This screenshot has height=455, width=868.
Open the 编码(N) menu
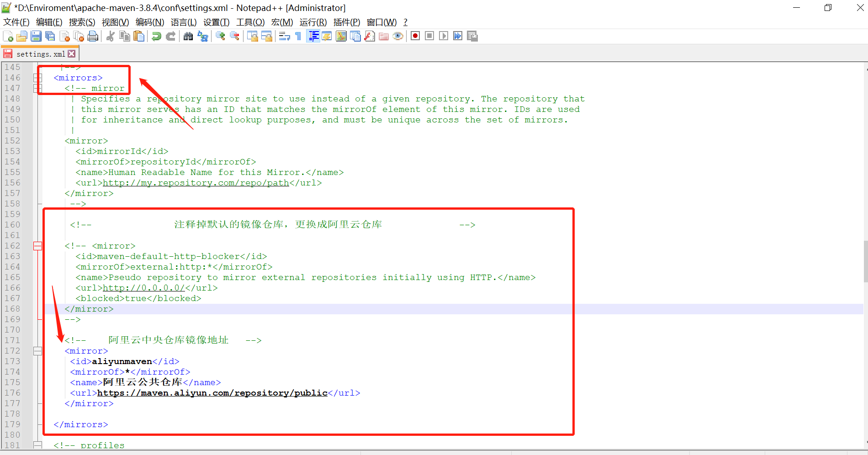[x=150, y=22]
